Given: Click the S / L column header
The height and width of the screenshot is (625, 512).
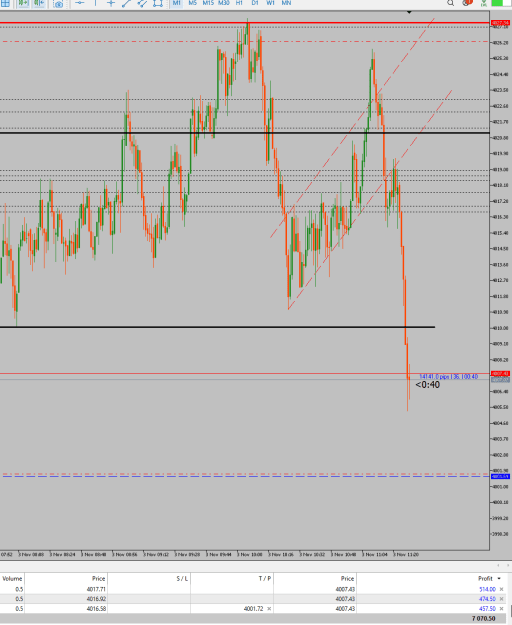Looking at the screenshot, I should coord(149,578).
